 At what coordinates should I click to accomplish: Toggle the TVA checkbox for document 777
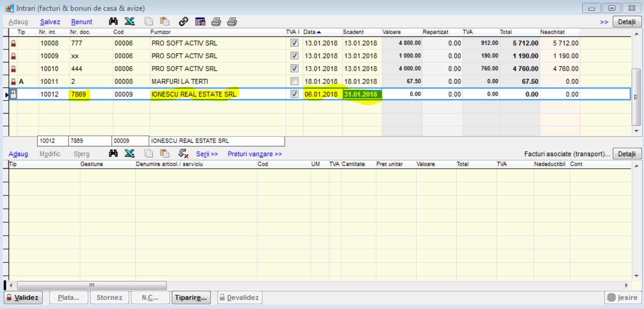[x=294, y=43]
